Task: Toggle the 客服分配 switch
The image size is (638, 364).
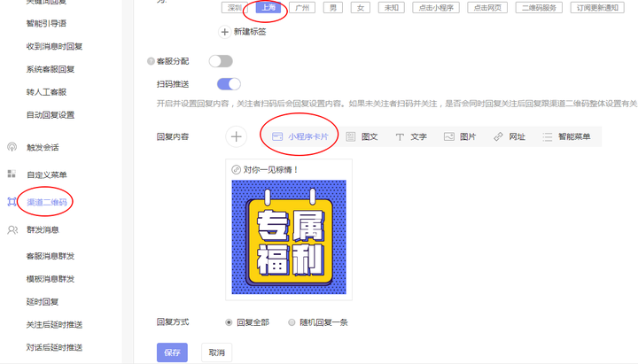Action: tap(221, 61)
